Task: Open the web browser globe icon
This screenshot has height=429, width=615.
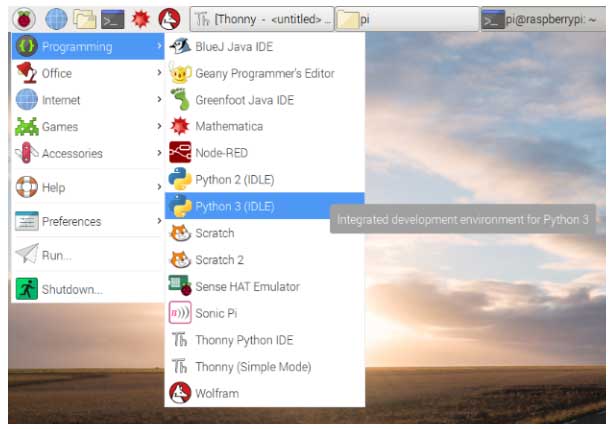Action: [x=56, y=18]
